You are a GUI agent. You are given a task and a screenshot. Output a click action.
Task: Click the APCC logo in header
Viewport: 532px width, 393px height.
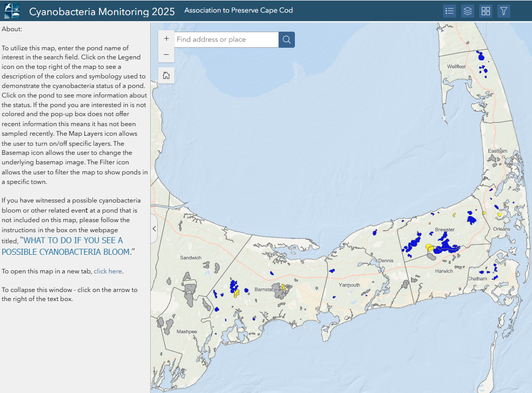pyautogui.click(x=12, y=11)
